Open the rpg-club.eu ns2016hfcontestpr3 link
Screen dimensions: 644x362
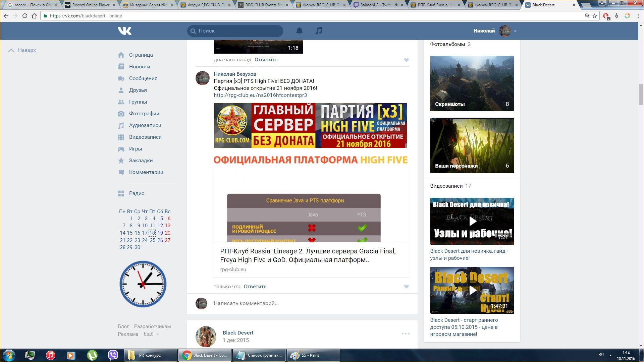(260, 95)
